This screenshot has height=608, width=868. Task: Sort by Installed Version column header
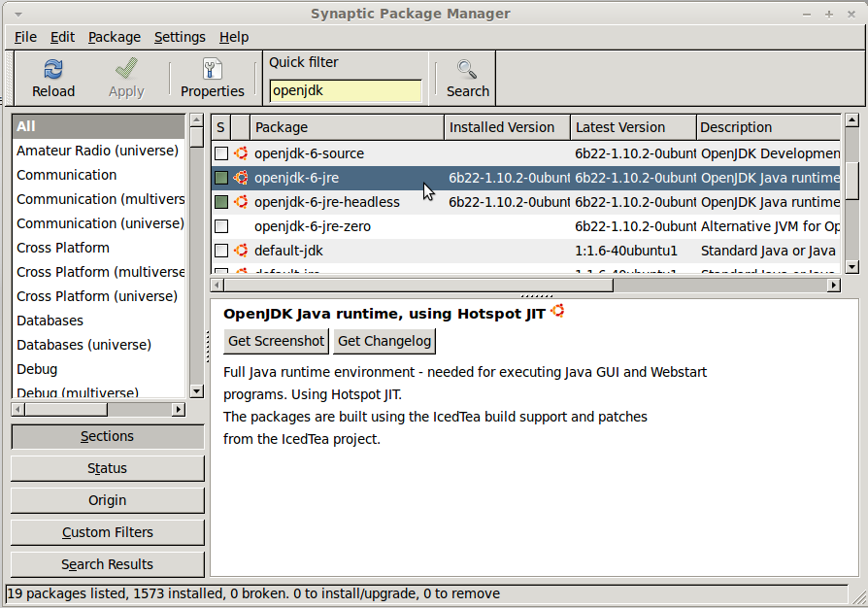point(507,127)
